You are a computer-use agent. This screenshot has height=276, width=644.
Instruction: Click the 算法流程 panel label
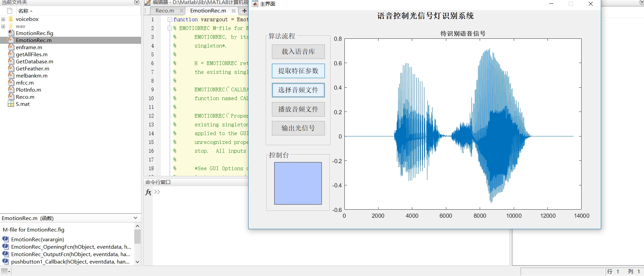[x=282, y=36]
